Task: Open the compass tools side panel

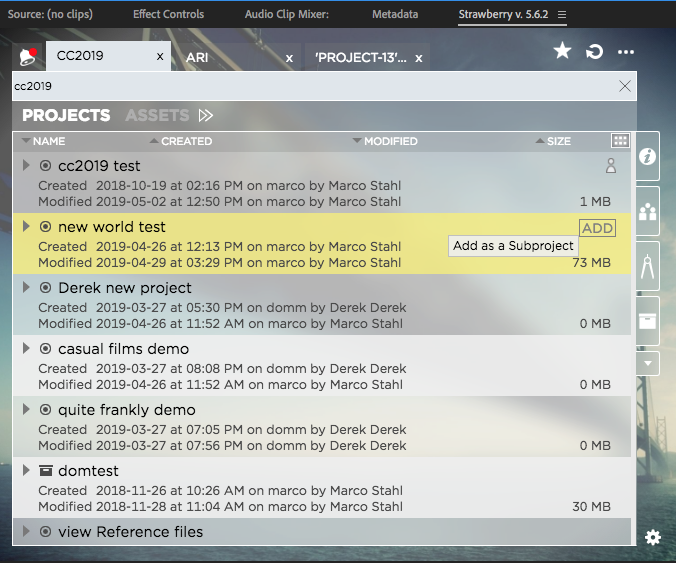Action: tap(647, 266)
